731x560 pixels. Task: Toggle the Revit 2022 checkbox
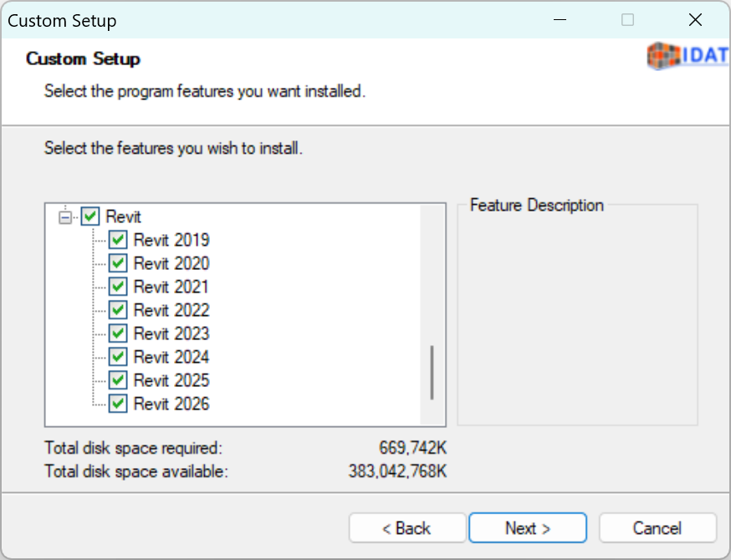[118, 310]
